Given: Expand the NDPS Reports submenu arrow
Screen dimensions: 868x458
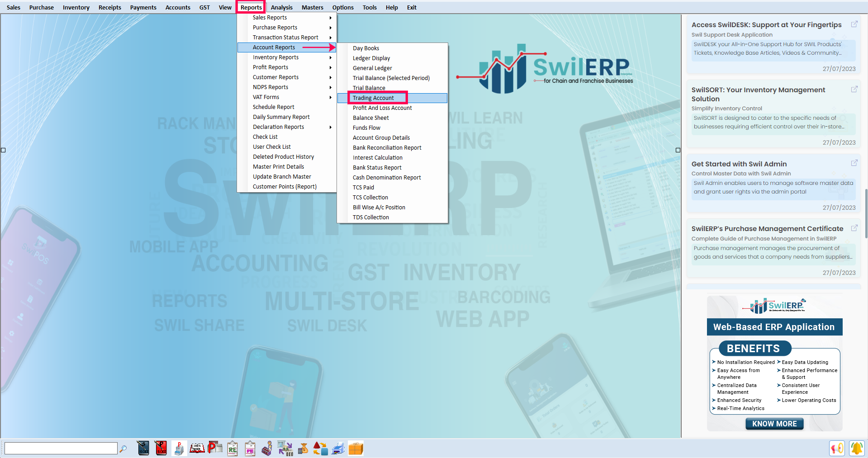Looking at the screenshot, I should tap(331, 87).
